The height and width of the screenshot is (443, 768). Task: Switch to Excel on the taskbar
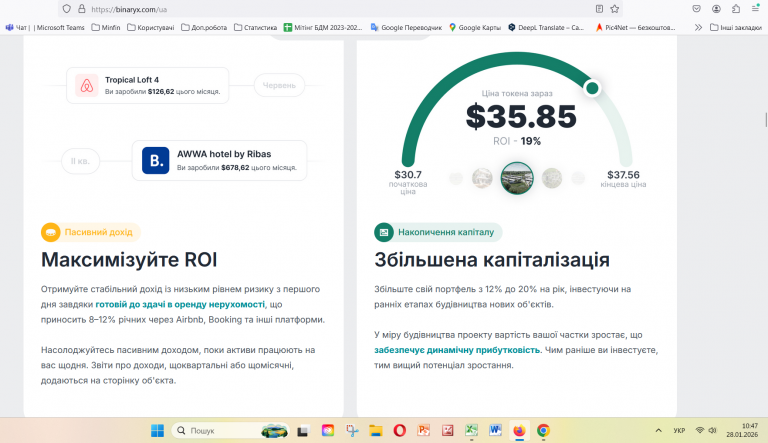pyautogui.click(x=471, y=431)
